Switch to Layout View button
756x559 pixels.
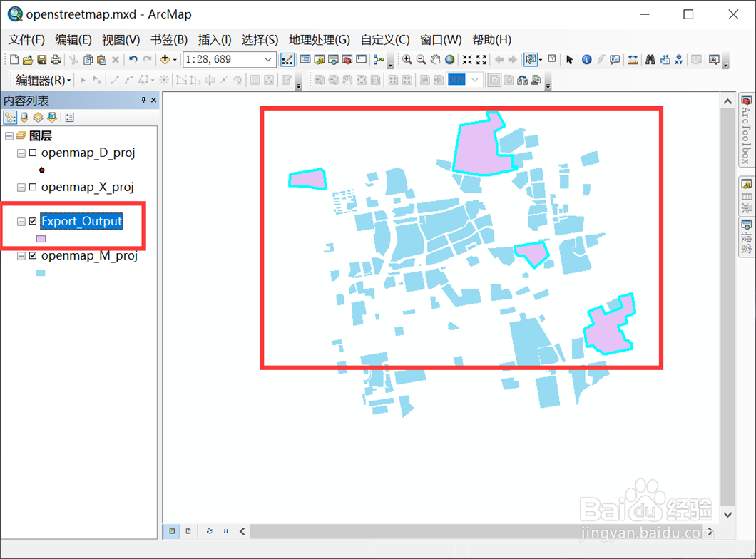[188, 531]
